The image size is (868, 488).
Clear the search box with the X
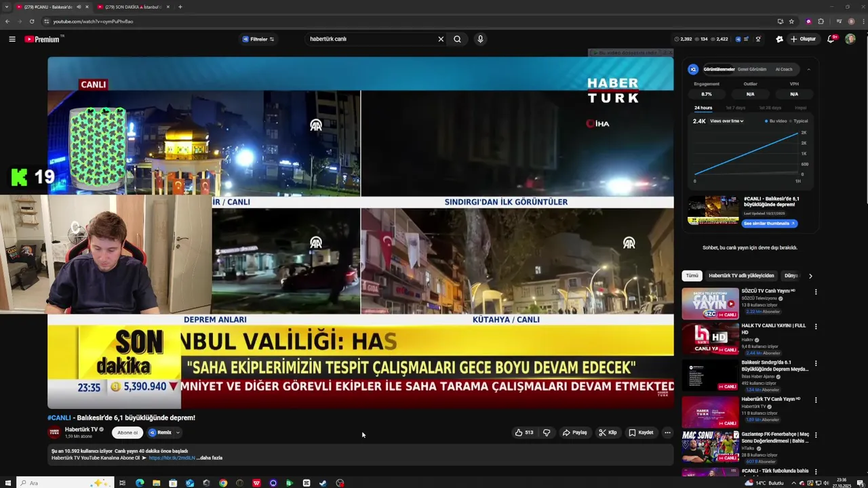coord(441,39)
